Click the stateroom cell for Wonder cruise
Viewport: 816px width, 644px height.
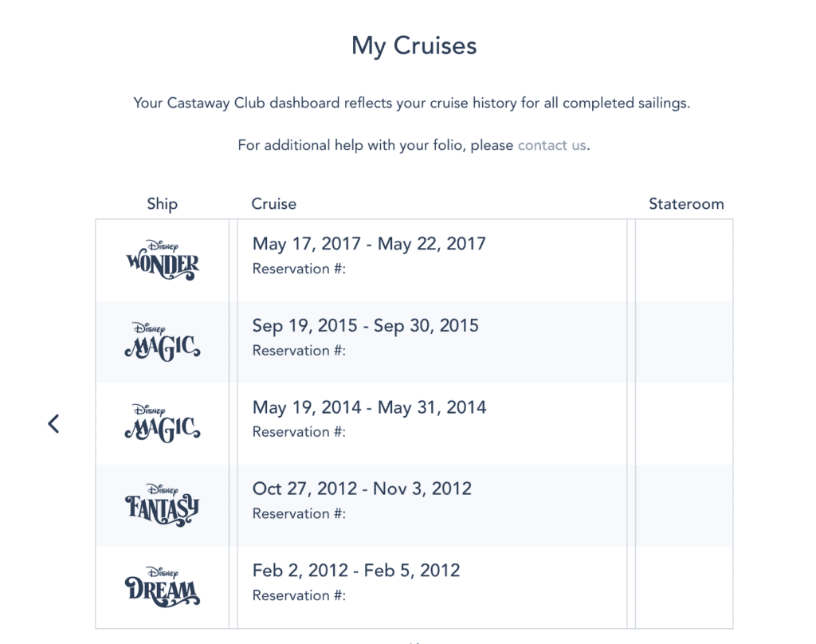click(x=684, y=261)
